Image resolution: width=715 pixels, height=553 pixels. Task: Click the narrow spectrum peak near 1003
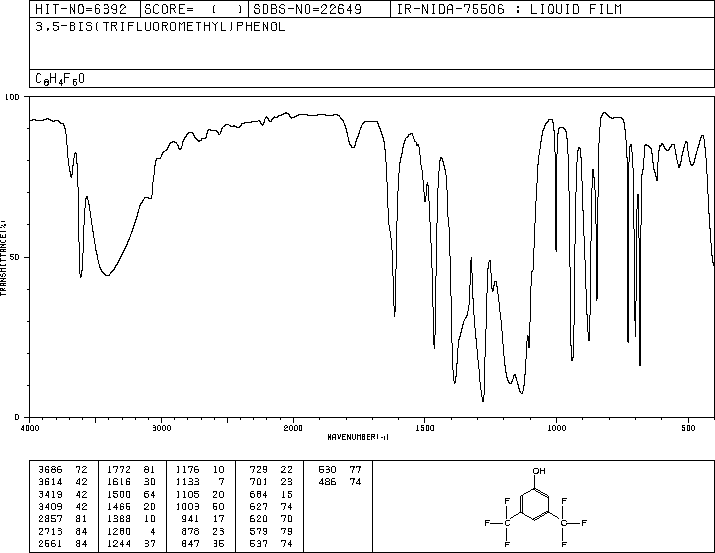tap(556, 250)
